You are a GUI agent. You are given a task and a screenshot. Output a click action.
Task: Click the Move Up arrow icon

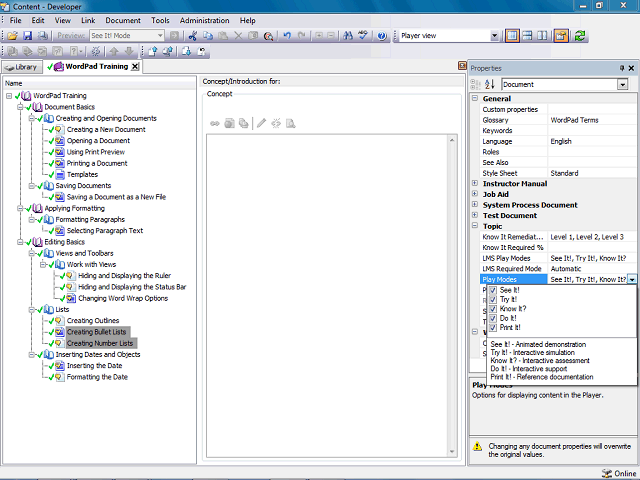(x=114, y=51)
